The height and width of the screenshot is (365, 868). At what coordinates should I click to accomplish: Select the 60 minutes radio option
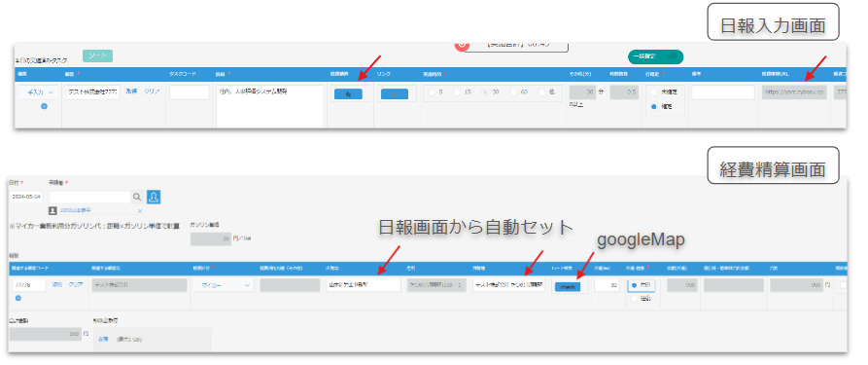513,92
